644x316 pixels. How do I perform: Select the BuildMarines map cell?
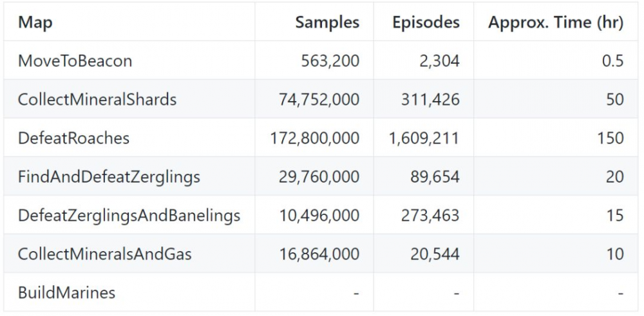tap(66, 293)
